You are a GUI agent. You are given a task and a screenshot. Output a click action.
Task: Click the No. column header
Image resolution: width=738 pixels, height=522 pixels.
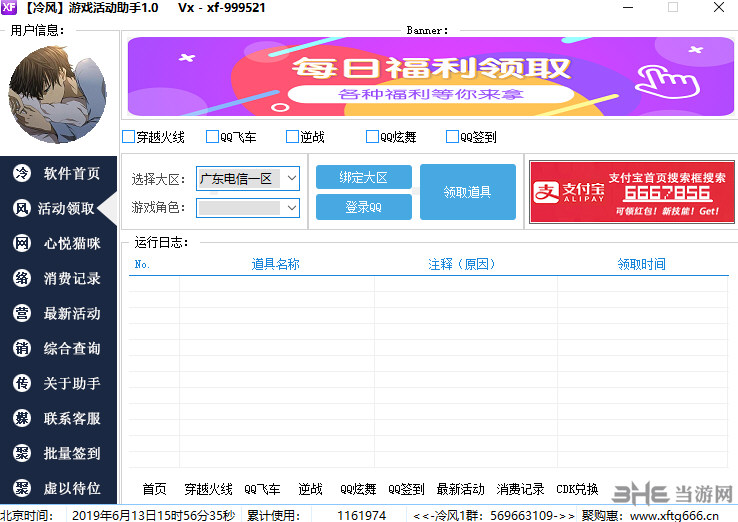(x=142, y=264)
